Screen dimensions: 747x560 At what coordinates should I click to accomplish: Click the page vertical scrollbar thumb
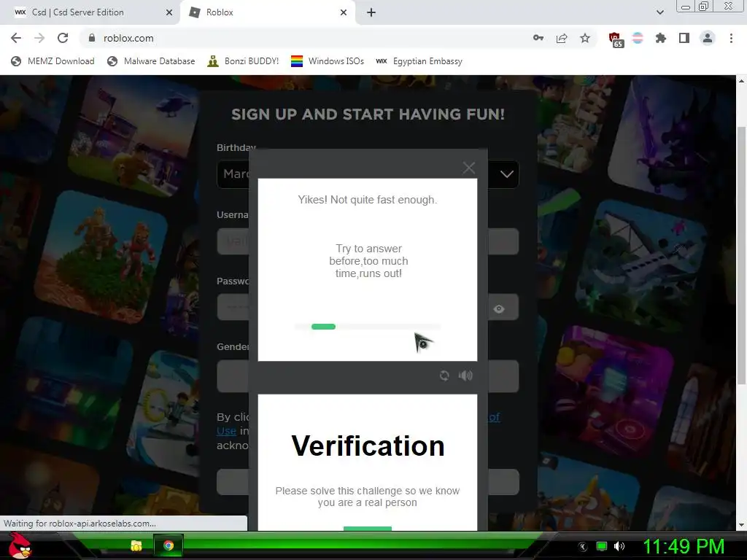[741, 254]
